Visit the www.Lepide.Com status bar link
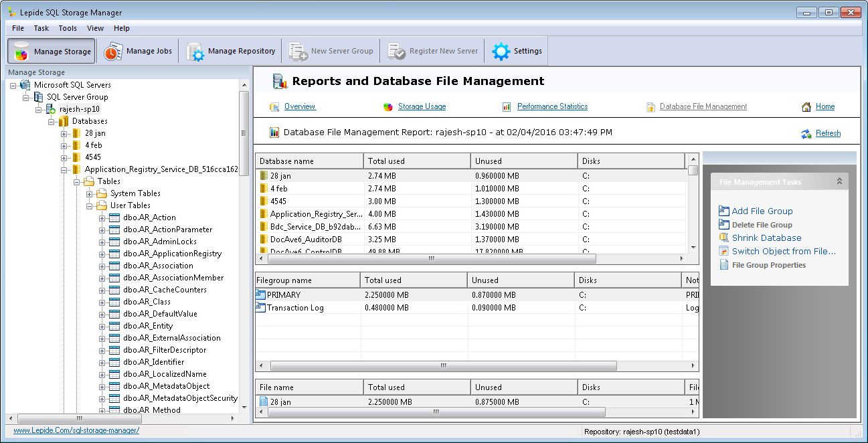 coord(76,430)
